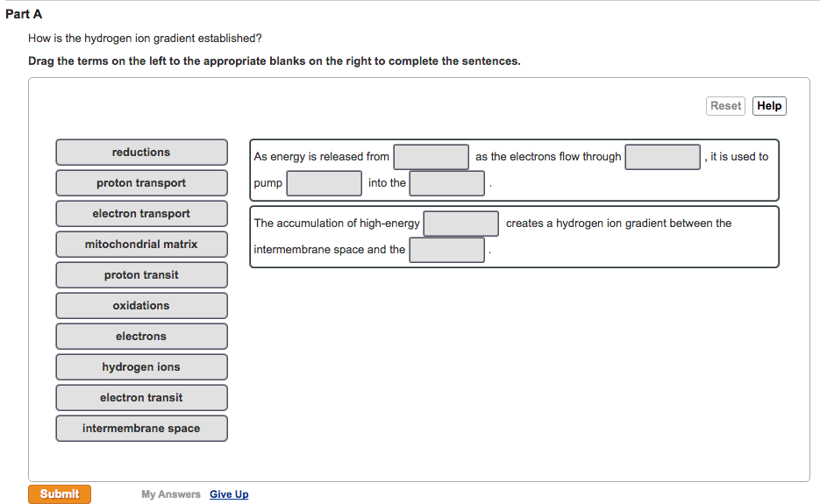Click blank after 'As energy is released from'
820x504 pixels.
coord(431,157)
